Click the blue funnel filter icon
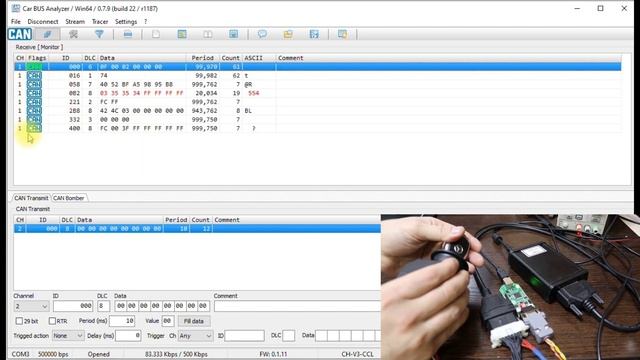The image size is (640, 360). [99, 34]
